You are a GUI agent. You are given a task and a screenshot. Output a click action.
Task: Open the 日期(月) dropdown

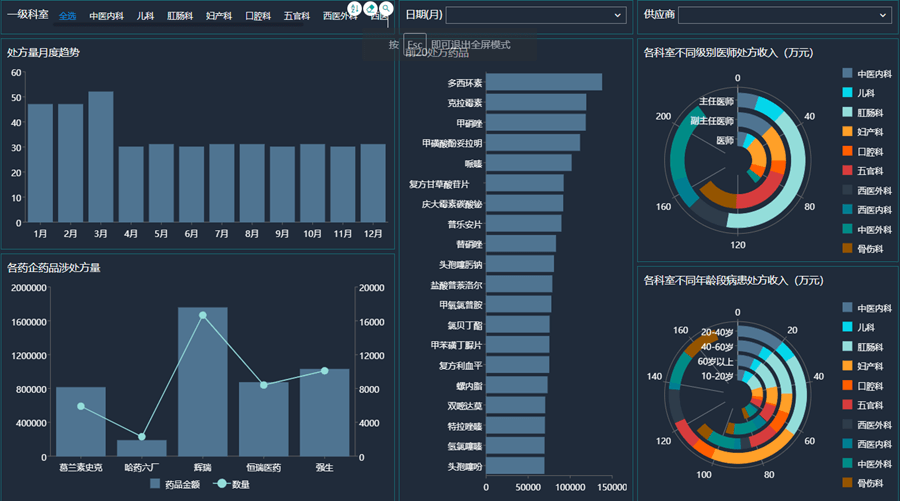[534, 15]
